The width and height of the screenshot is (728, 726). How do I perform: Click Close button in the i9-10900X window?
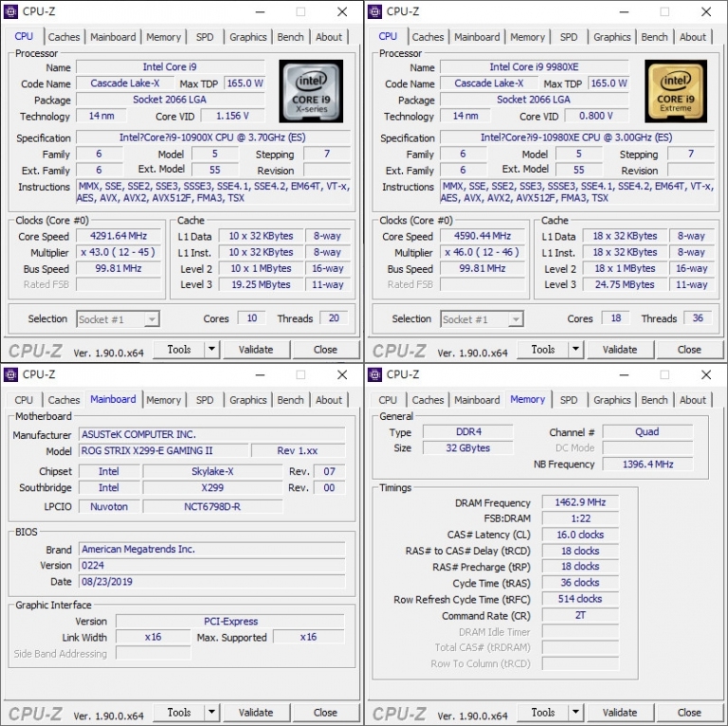[x=325, y=350]
